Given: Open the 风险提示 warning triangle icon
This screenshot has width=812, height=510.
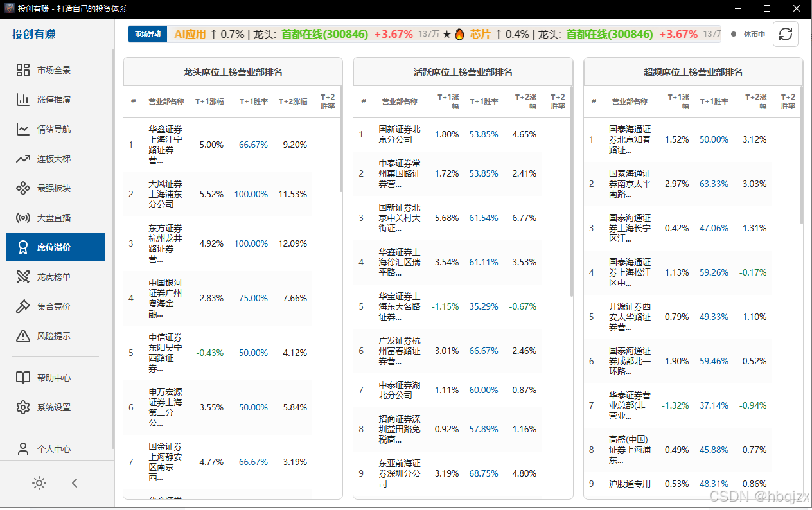Looking at the screenshot, I should [x=23, y=336].
